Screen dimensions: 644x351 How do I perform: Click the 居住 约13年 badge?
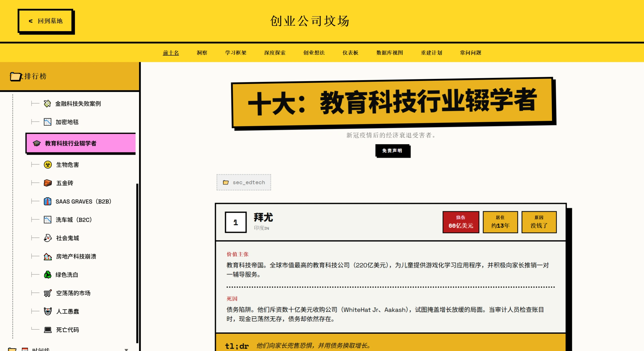pos(500,222)
